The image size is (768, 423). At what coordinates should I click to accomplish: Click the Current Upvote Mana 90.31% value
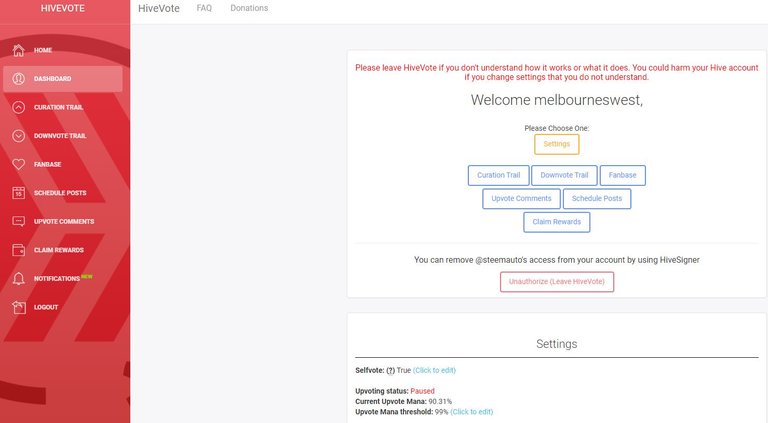pos(440,401)
